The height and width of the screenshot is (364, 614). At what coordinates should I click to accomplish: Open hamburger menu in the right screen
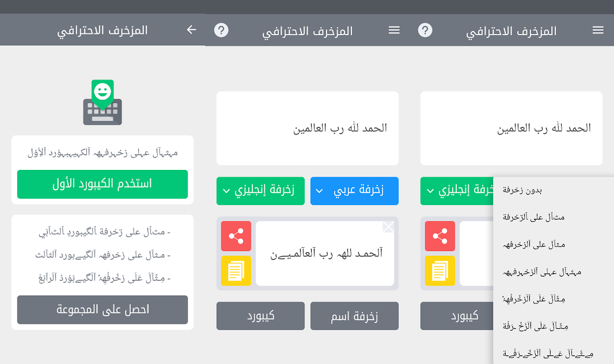[597, 30]
